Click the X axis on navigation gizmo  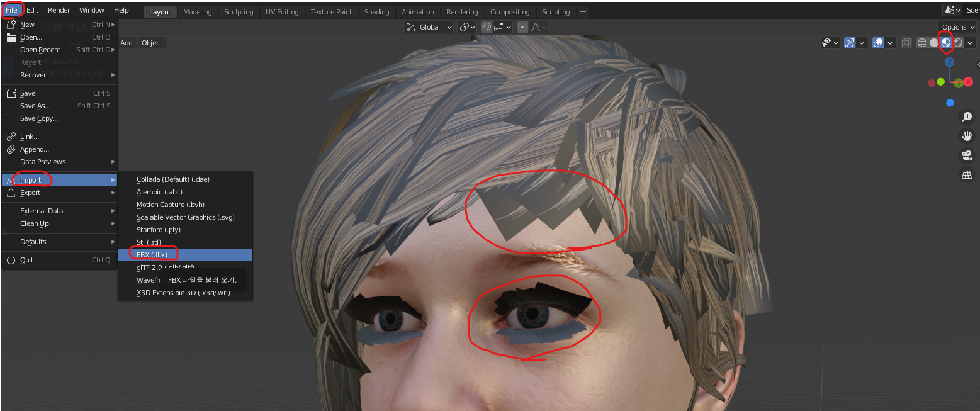[x=968, y=82]
